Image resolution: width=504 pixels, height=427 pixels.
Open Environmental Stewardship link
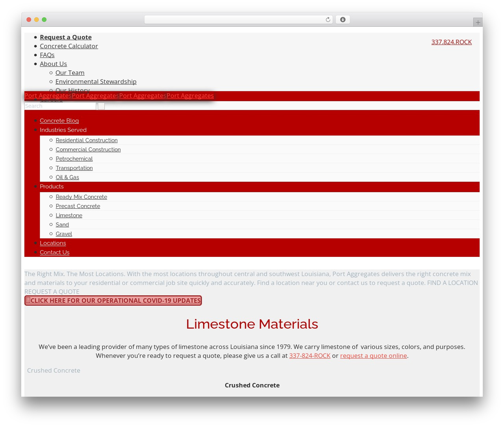click(96, 82)
